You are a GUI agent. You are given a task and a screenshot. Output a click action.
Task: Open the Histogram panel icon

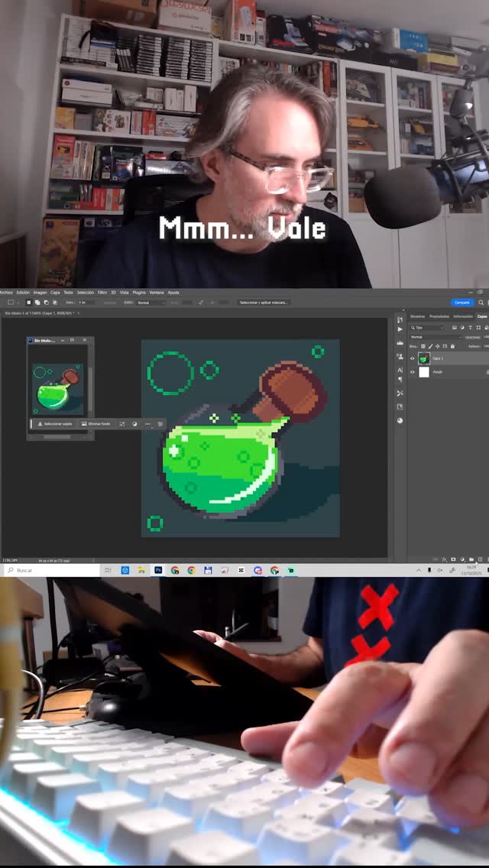[x=400, y=343]
